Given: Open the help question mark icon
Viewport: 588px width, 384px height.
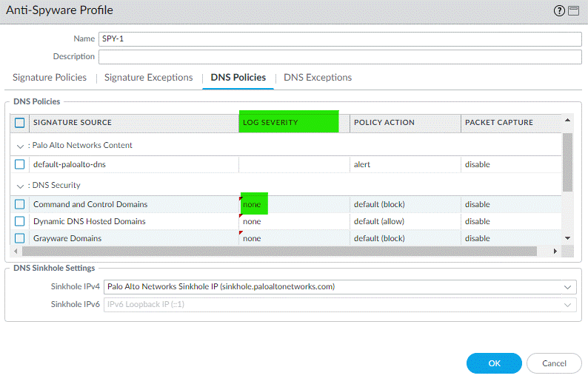Looking at the screenshot, I should [x=559, y=11].
